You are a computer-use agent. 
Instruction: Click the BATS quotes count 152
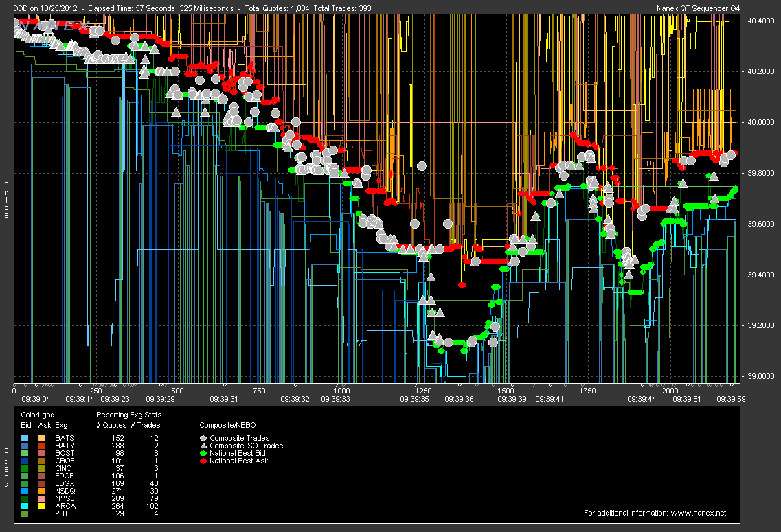(117, 439)
